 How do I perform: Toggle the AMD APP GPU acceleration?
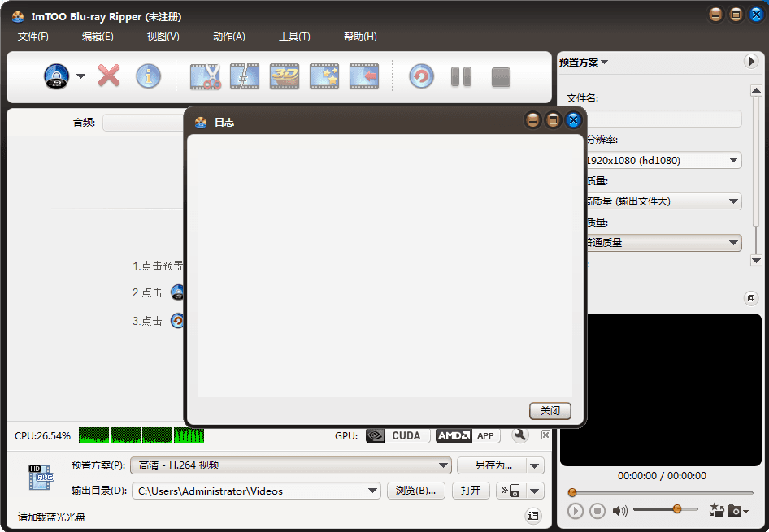[x=468, y=435]
